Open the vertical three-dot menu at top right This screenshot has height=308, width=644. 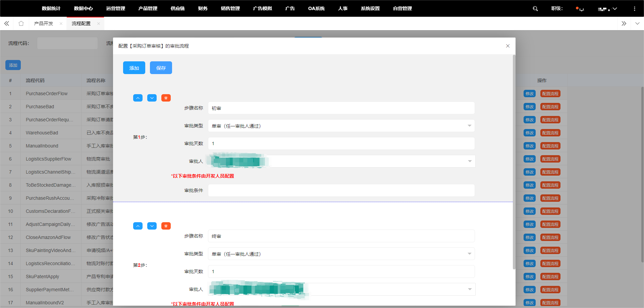(634, 9)
